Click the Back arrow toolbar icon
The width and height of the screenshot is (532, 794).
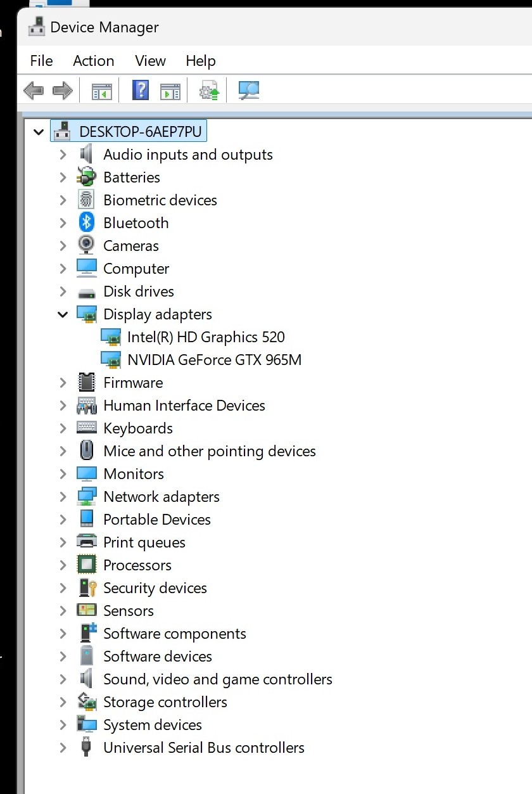(34, 91)
